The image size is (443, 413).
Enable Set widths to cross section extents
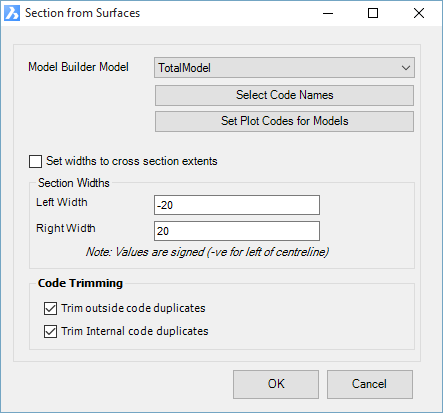click(x=35, y=161)
